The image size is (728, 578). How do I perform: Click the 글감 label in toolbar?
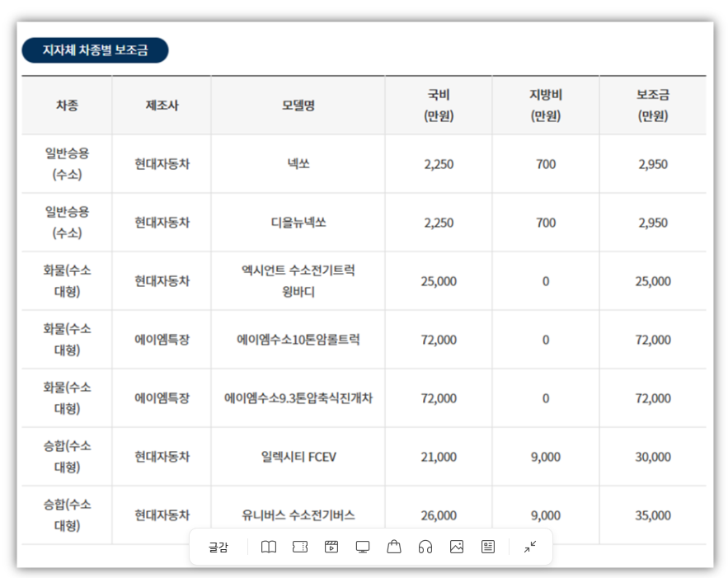pyautogui.click(x=218, y=547)
